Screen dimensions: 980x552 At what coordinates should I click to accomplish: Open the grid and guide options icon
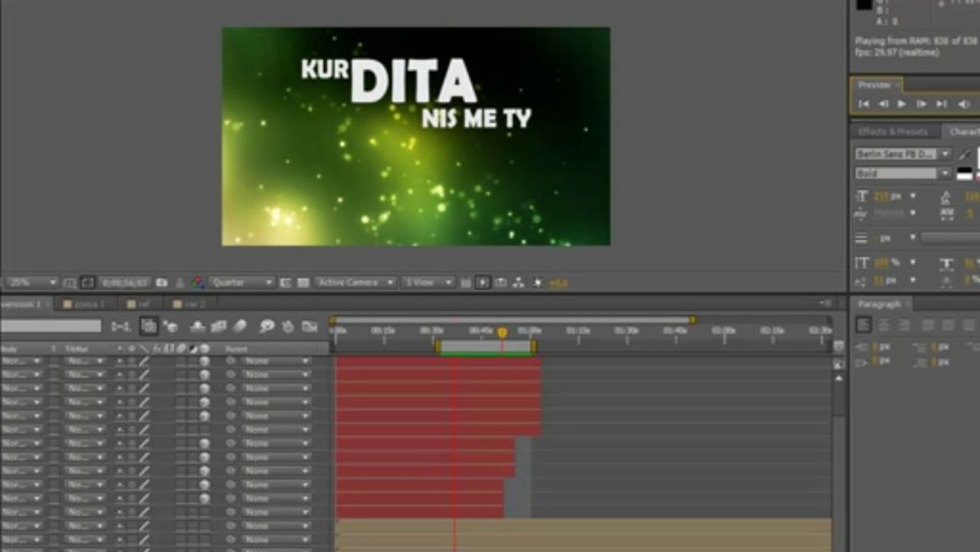click(70, 283)
